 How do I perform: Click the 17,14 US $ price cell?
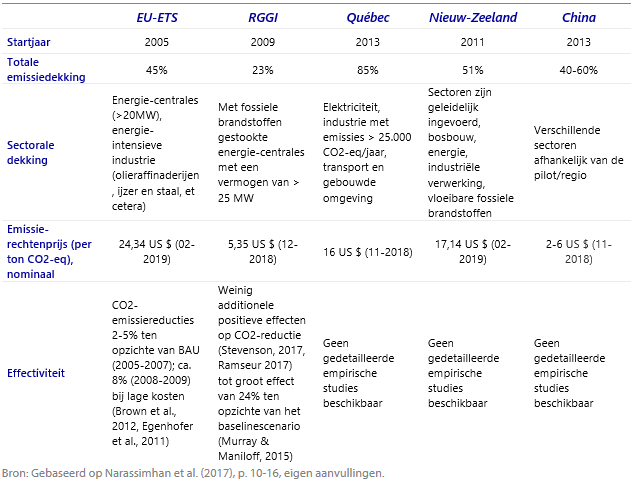[473, 250]
